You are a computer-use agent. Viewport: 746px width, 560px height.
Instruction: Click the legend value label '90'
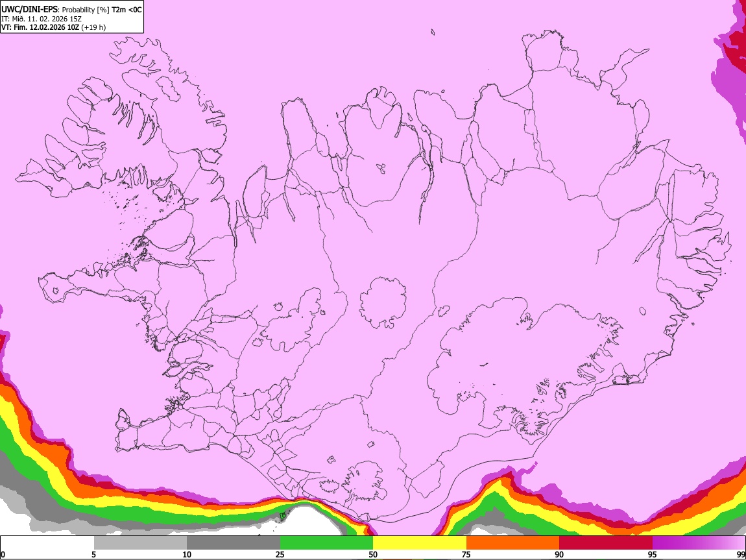pyautogui.click(x=559, y=554)
